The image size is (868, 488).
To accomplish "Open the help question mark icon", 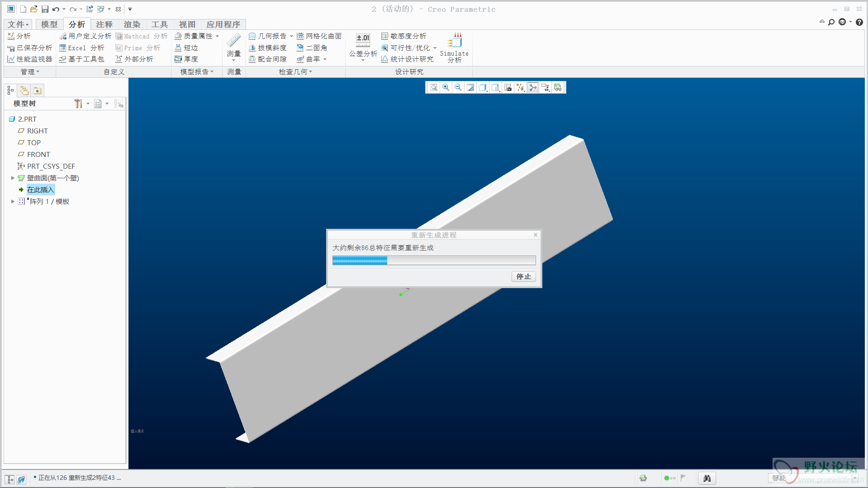I will (859, 22).
